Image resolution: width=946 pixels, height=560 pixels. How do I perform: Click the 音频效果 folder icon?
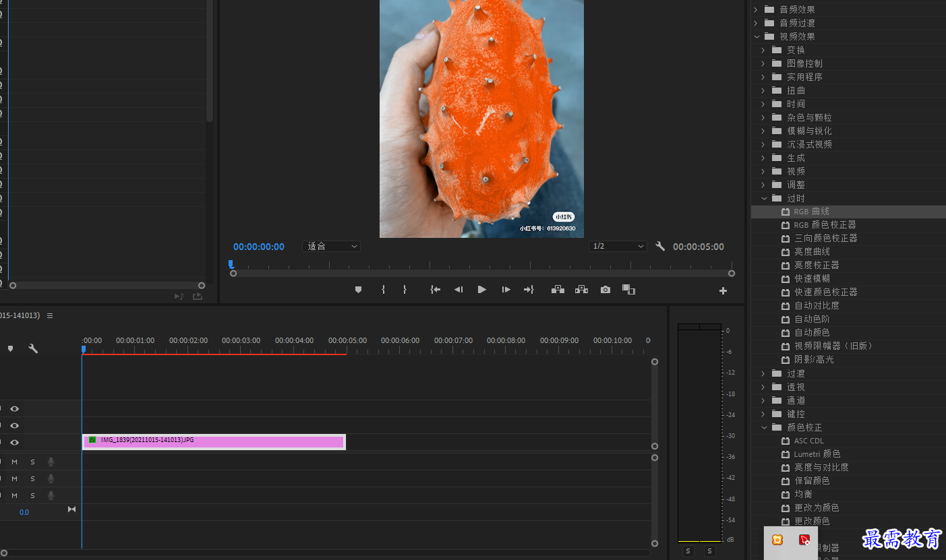[x=769, y=9]
